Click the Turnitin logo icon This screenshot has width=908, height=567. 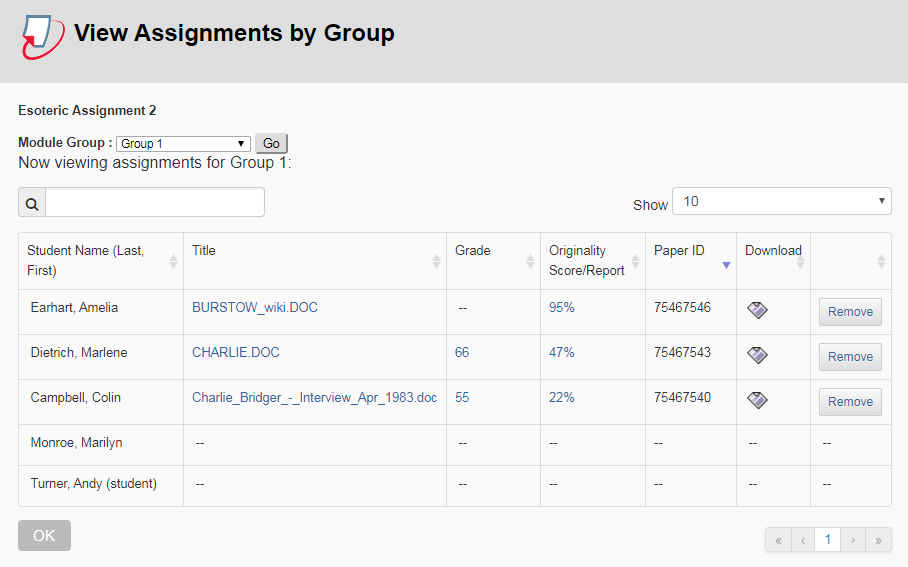click(43, 37)
